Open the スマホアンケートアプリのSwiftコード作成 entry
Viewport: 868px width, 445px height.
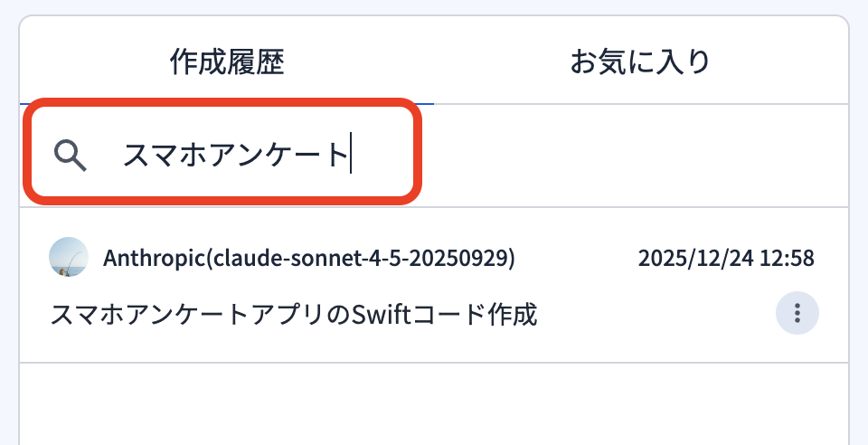(294, 315)
